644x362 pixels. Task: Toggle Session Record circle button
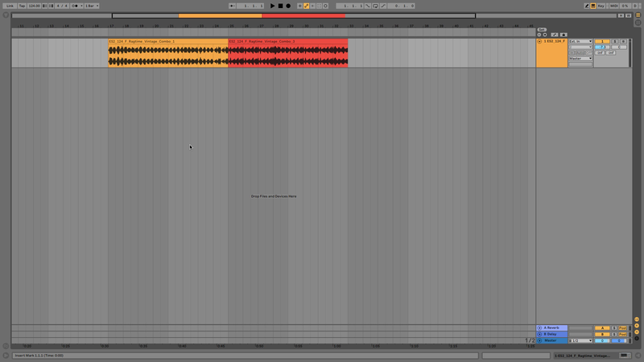pos(326,6)
